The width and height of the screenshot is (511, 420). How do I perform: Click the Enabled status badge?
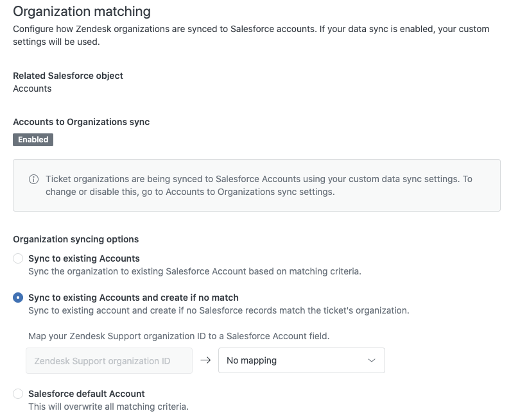pyautogui.click(x=33, y=140)
